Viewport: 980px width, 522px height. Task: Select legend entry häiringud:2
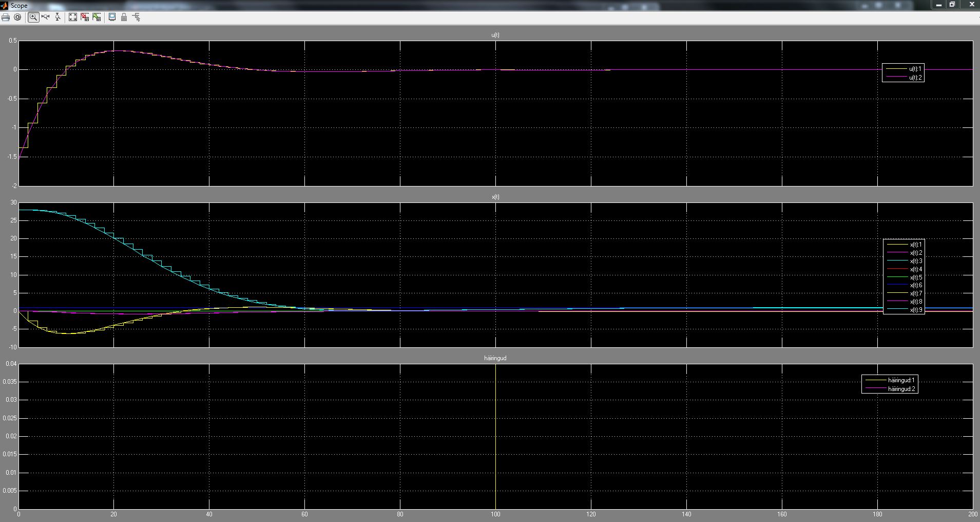[890, 389]
